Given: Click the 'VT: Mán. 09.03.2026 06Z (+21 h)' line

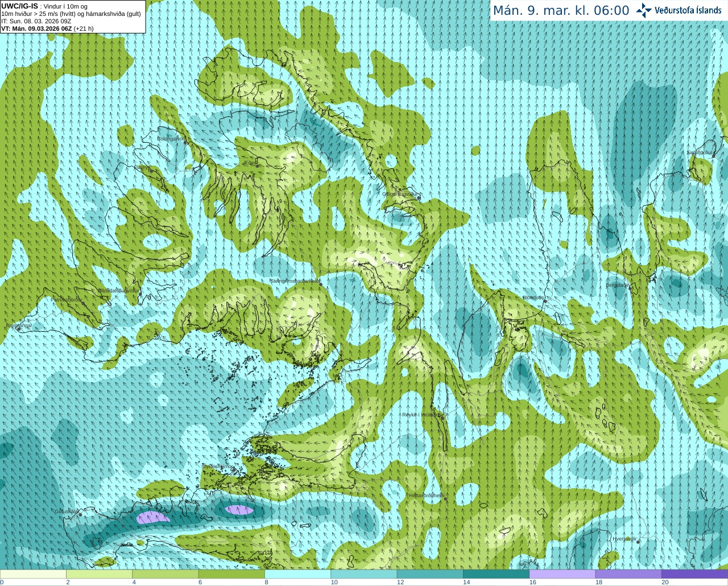Looking at the screenshot, I should pyautogui.click(x=47, y=28).
